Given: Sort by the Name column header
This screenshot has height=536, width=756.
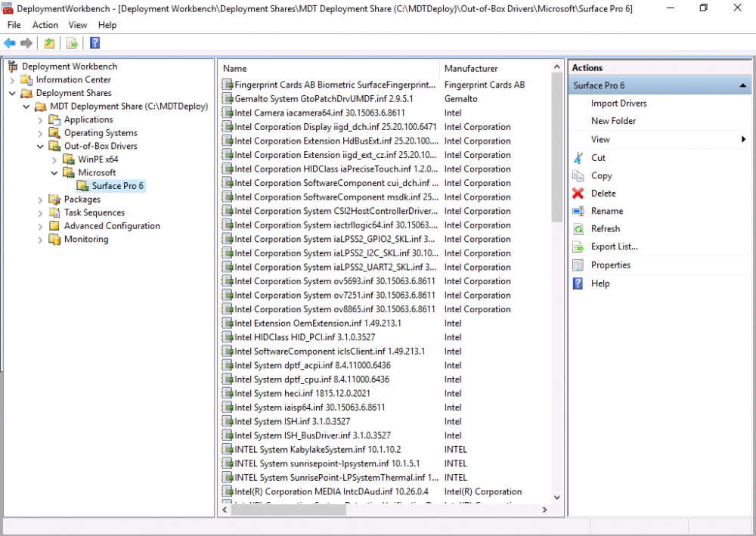Looking at the screenshot, I should pos(330,69).
